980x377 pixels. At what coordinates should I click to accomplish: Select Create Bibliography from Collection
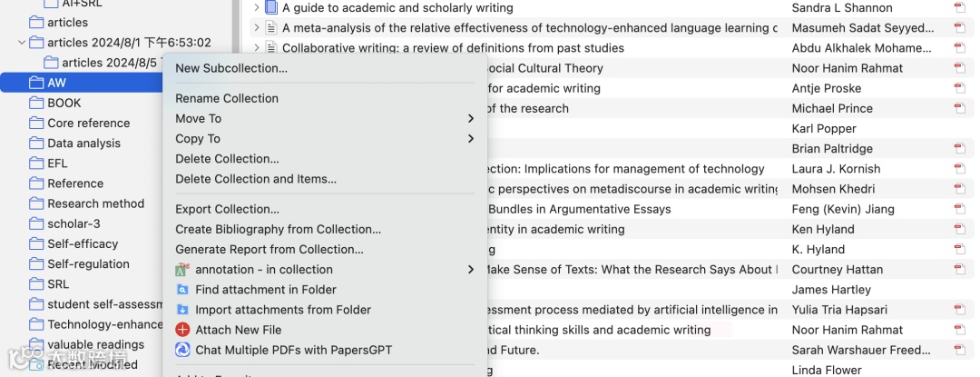[x=278, y=229]
